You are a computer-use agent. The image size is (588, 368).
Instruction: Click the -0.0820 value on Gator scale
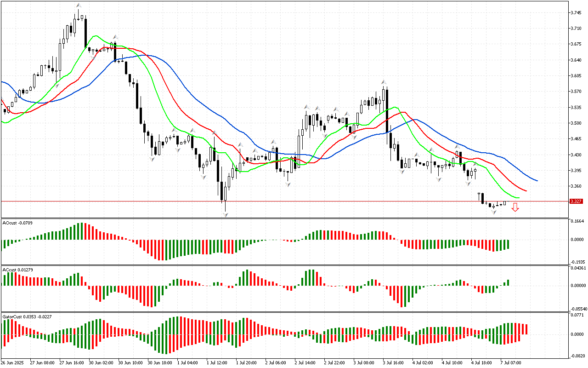(577, 356)
